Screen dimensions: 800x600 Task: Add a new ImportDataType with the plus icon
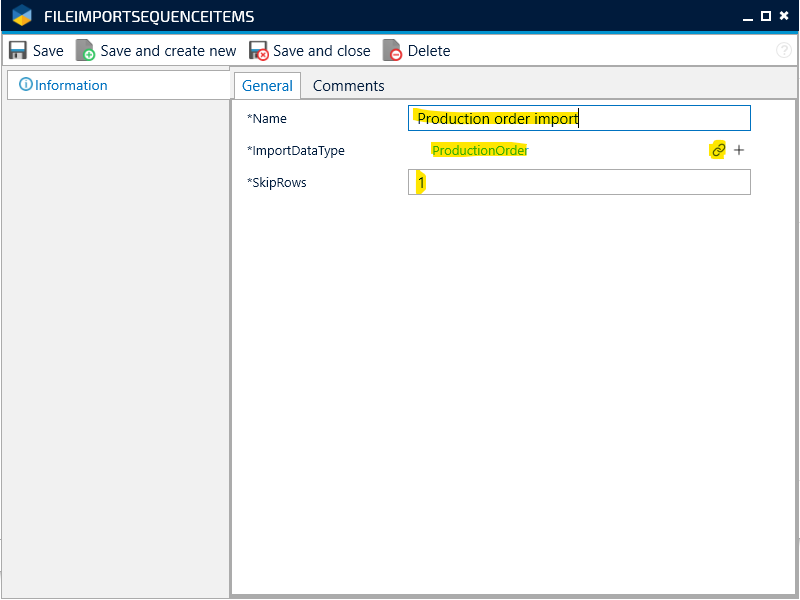[739, 150]
